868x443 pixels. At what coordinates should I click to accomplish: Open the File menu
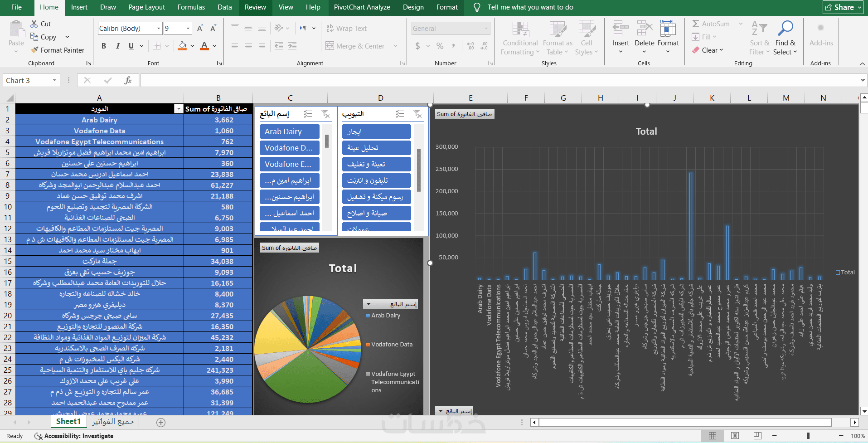coord(16,7)
